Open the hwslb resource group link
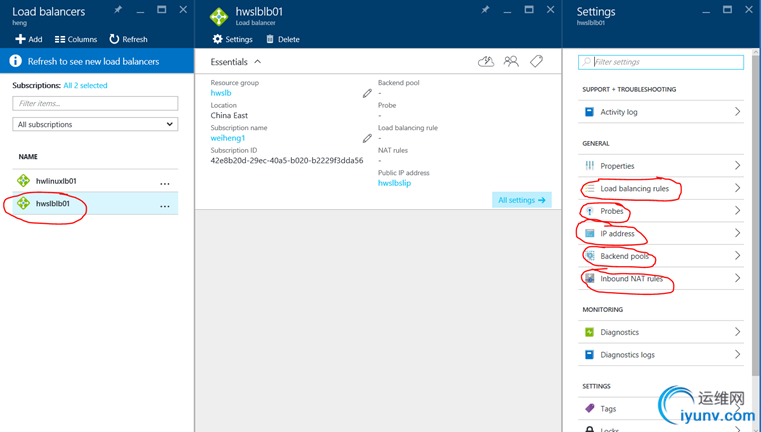Image resolution: width=761 pixels, height=432 pixels. click(x=221, y=93)
